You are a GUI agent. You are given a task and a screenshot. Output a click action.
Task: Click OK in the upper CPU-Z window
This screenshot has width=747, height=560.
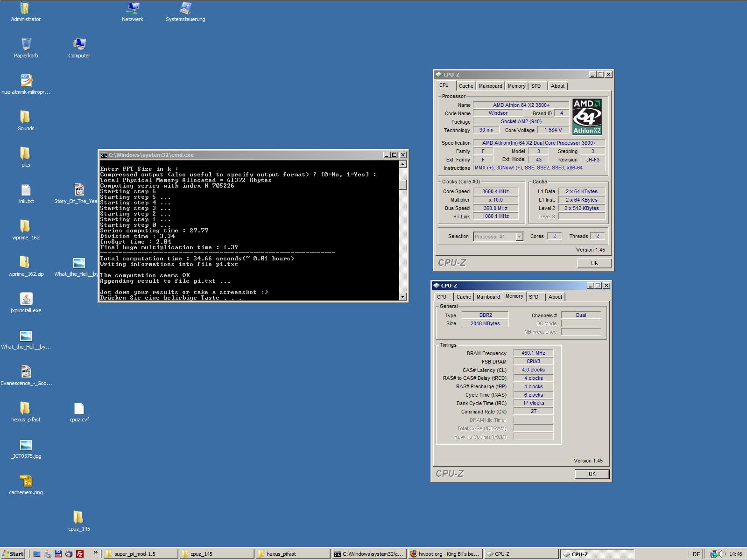pos(594,263)
